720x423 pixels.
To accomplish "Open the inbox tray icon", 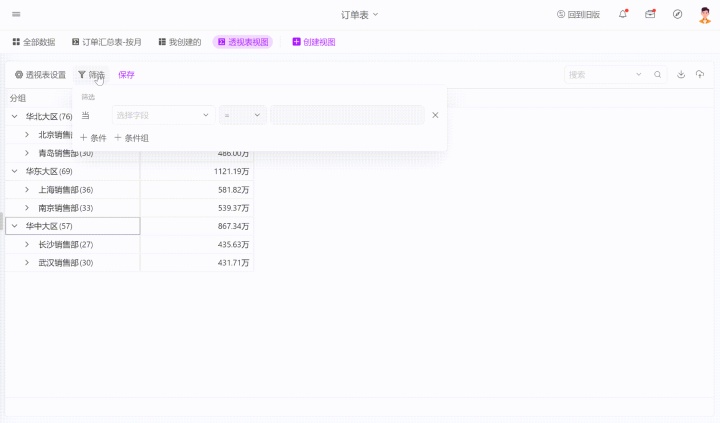I will tap(650, 14).
